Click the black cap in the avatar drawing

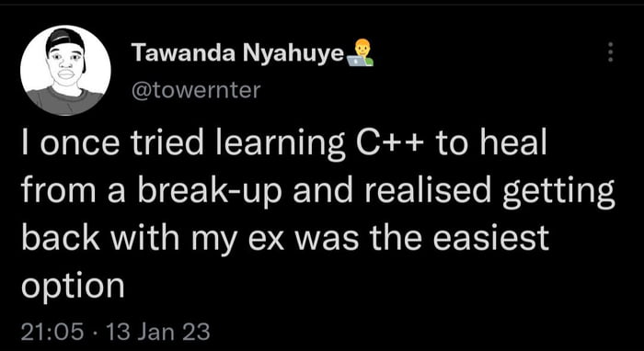[65, 40]
